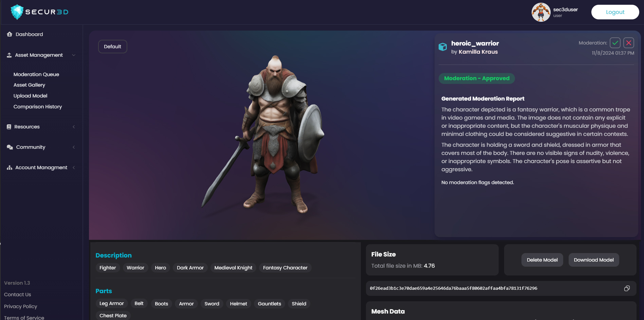Screen dimensions: 644x320
Task: Click the Moderation - Approved status badge
Action: [x=477, y=78]
